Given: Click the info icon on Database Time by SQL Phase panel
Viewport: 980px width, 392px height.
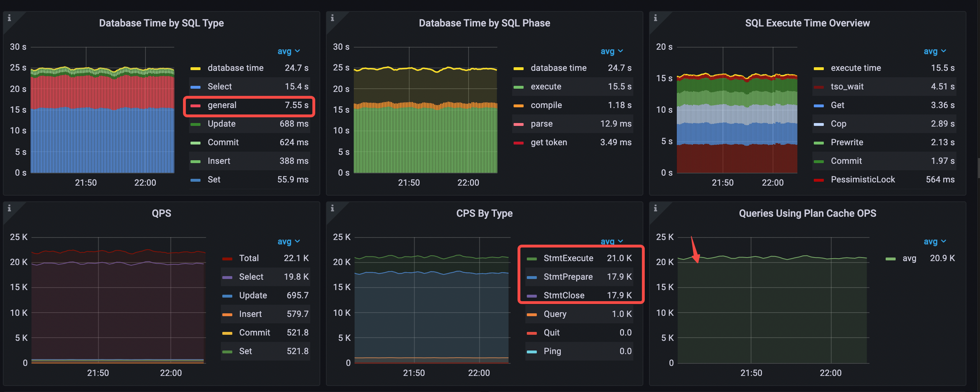Looking at the screenshot, I should point(332,17).
